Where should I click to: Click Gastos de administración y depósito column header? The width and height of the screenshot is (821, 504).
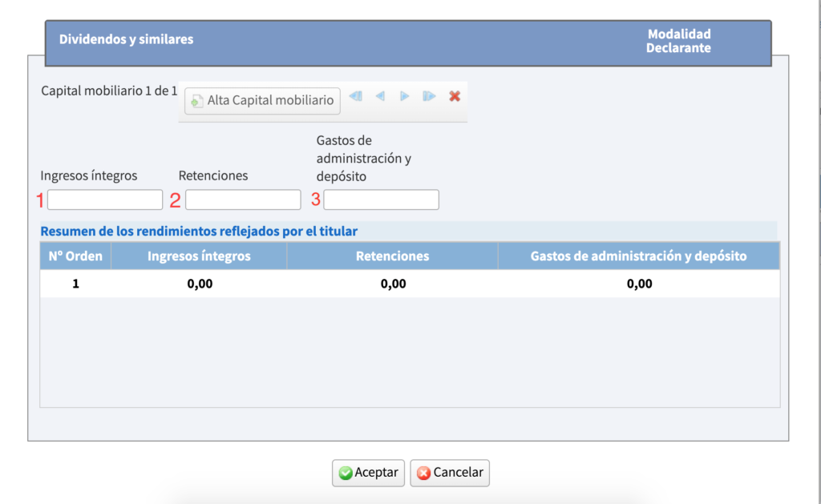pyautogui.click(x=638, y=256)
